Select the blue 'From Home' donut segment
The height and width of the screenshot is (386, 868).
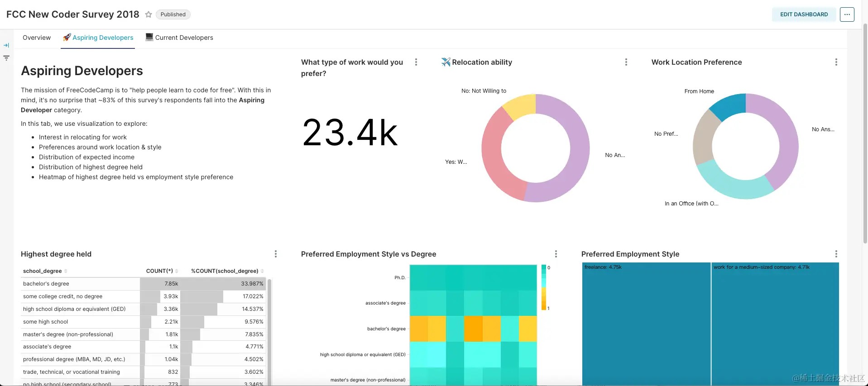[729, 106]
